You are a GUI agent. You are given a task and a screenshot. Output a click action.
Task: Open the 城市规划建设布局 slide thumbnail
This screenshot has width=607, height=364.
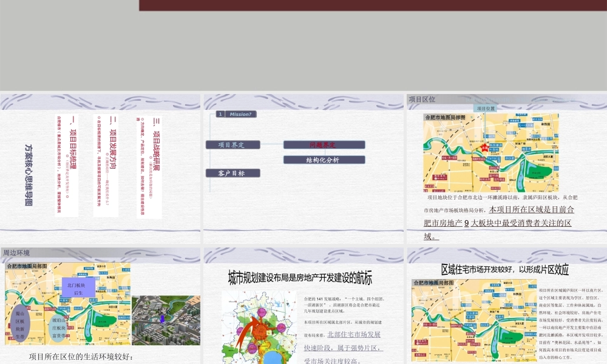(303, 306)
